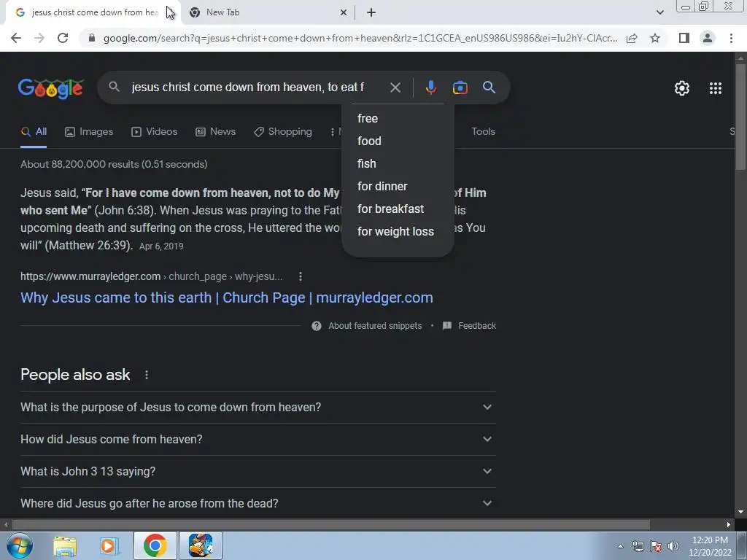The width and height of the screenshot is (747, 560).
Task: Open the tab search dropdown arrow
Action: click(x=659, y=12)
